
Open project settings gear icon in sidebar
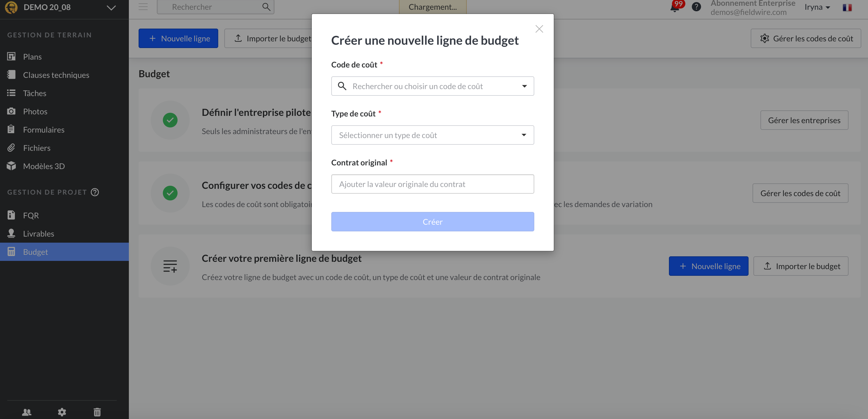62,412
